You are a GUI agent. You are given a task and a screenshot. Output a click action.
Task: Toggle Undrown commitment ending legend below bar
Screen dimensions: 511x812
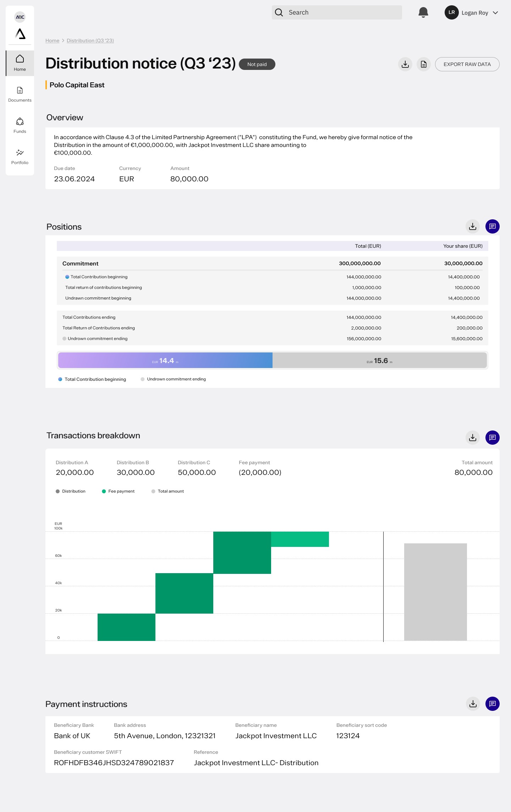pyautogui.click(x=173, y=379)
